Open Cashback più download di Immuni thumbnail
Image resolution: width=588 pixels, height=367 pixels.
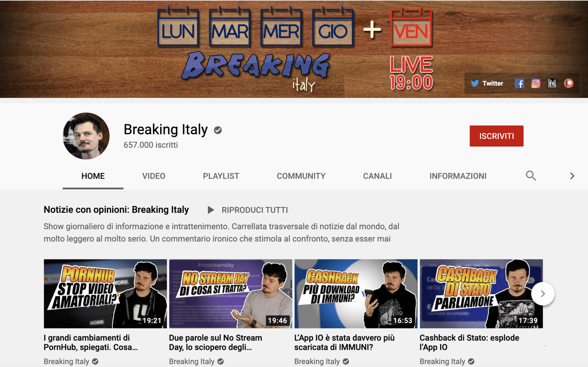[356, 294]
